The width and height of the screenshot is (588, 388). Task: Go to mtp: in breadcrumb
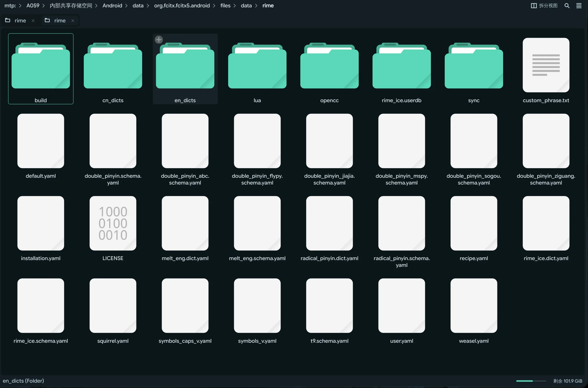(x=10, y=6)
